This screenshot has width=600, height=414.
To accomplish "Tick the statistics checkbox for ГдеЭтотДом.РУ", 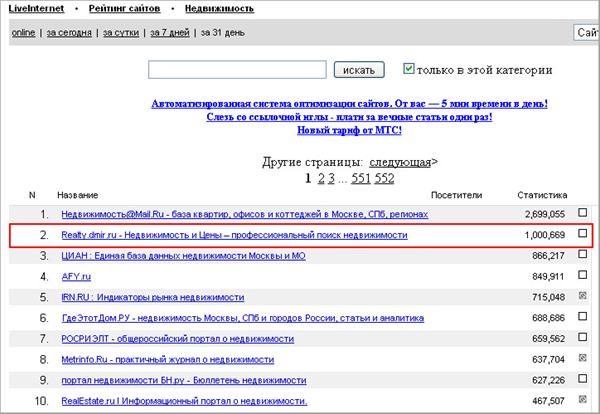I will point(582,316).
